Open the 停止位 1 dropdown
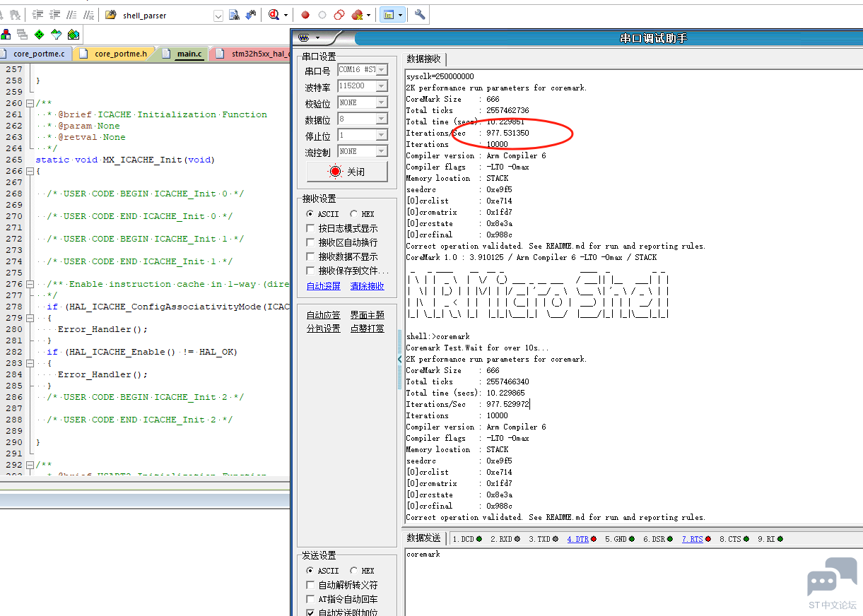Image resolution: width=863 pixels, height=616 pixels. [381, 135]
